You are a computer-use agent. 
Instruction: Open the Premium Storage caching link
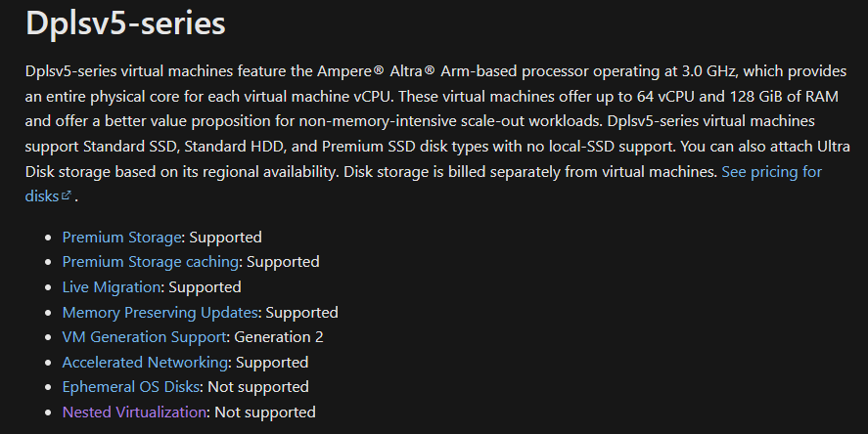151,262
